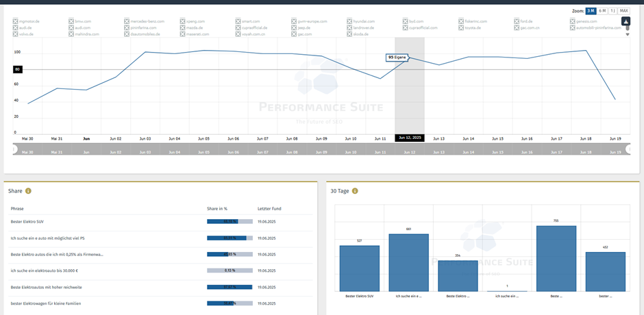Screen dimensions: 644x315
Task: Toggle the jeep.de legend checkbox
Action: coord(294,28)
